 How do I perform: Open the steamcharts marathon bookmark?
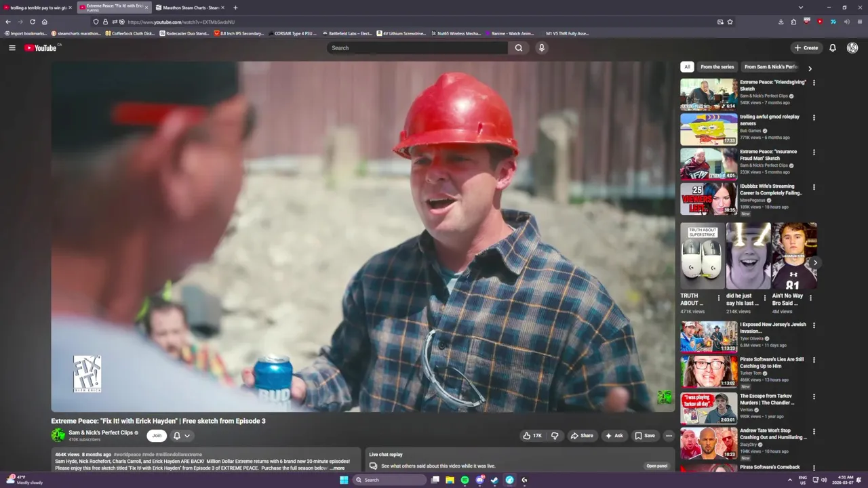click(75, 33)
